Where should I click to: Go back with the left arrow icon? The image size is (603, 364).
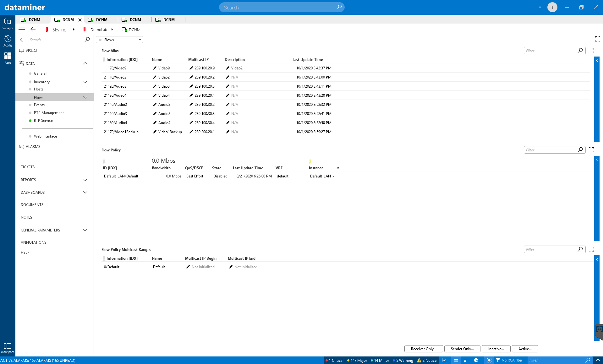click(33, 29)
